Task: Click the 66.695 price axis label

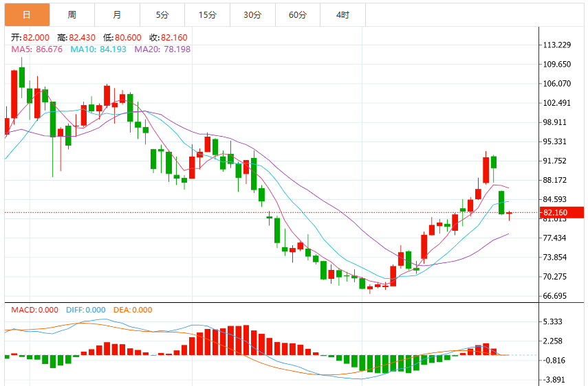Action: (x=554, y=296)
